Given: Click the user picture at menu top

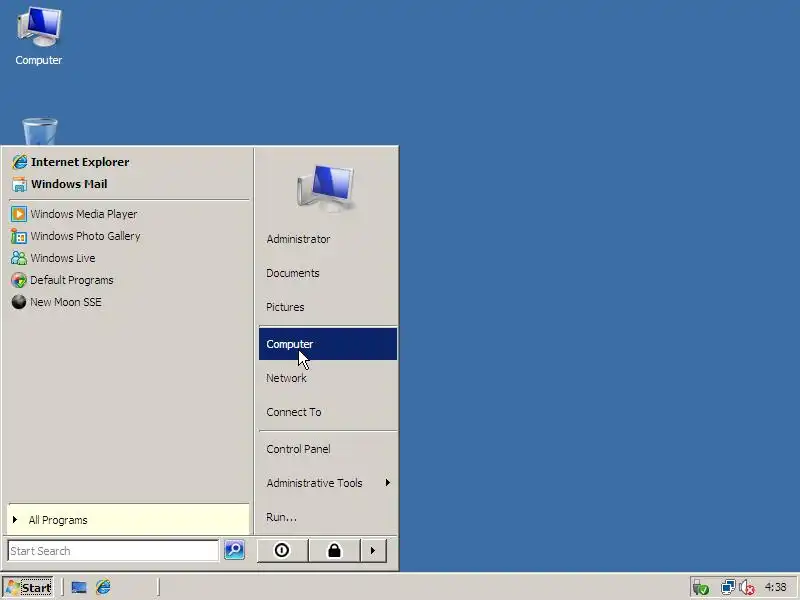Looking at the screenshot, I should (327, 188).
